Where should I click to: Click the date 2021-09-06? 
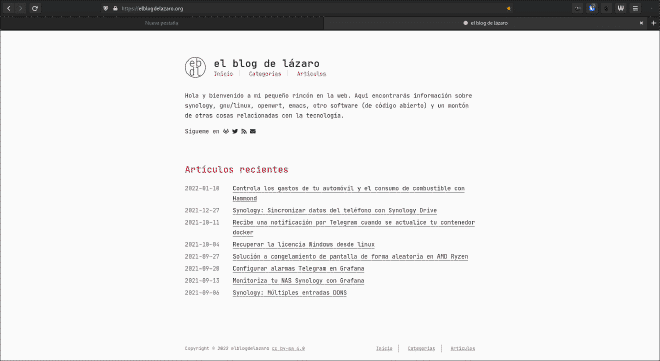click(x=202, y=293)
